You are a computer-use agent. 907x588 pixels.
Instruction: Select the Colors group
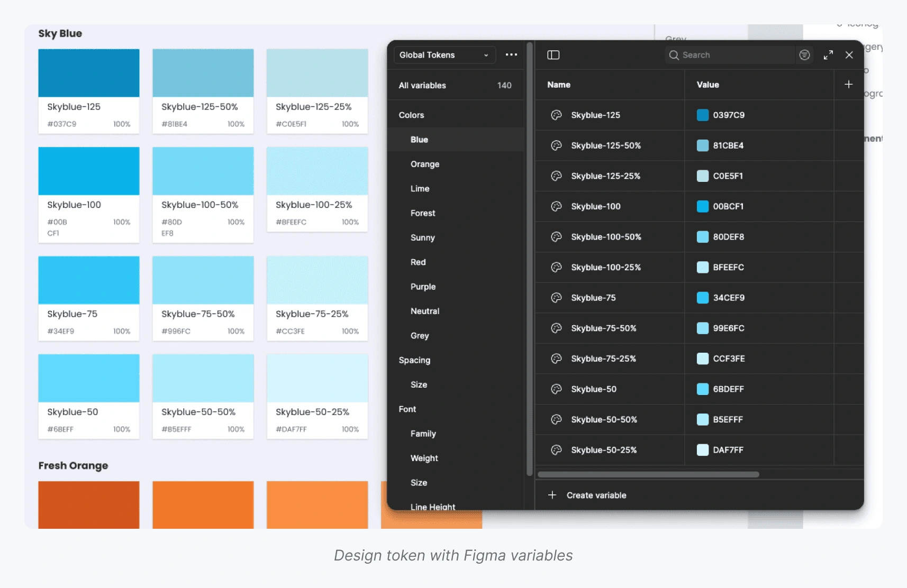coord(411,115)
